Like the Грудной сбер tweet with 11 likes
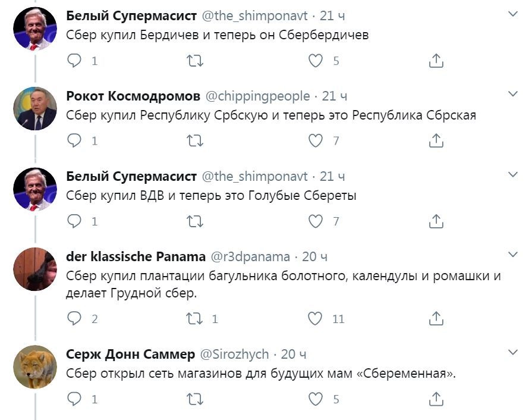The width and height of the screenshot is (532, 420). 316,319
